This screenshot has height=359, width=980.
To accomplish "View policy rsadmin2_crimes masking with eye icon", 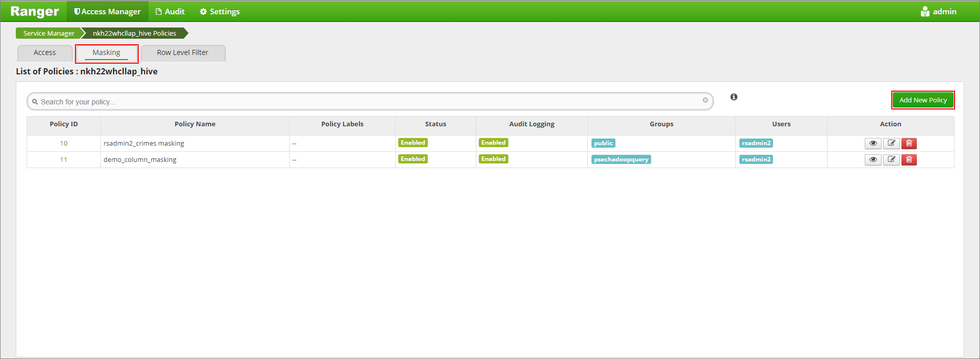I will 873,143.
